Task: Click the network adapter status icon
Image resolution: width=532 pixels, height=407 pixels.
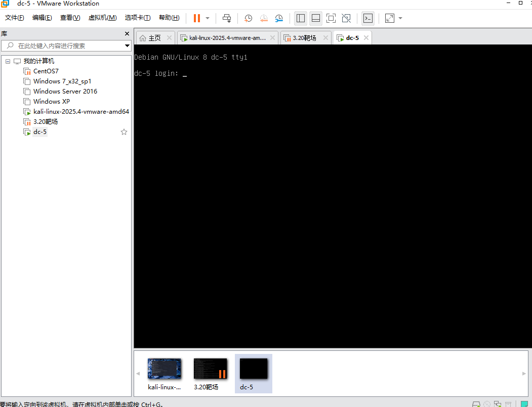Action: [x=498, y=404]
